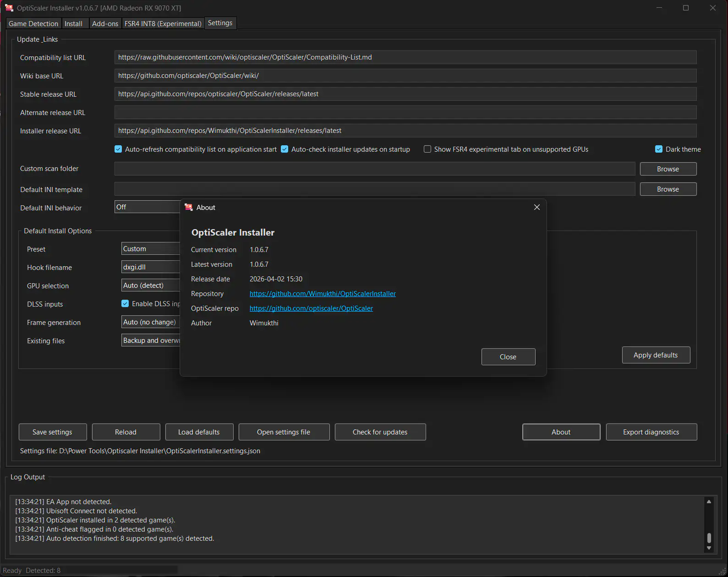Browse for Default INI template
This screenshot has width=728, height=577.
[668, 189]
